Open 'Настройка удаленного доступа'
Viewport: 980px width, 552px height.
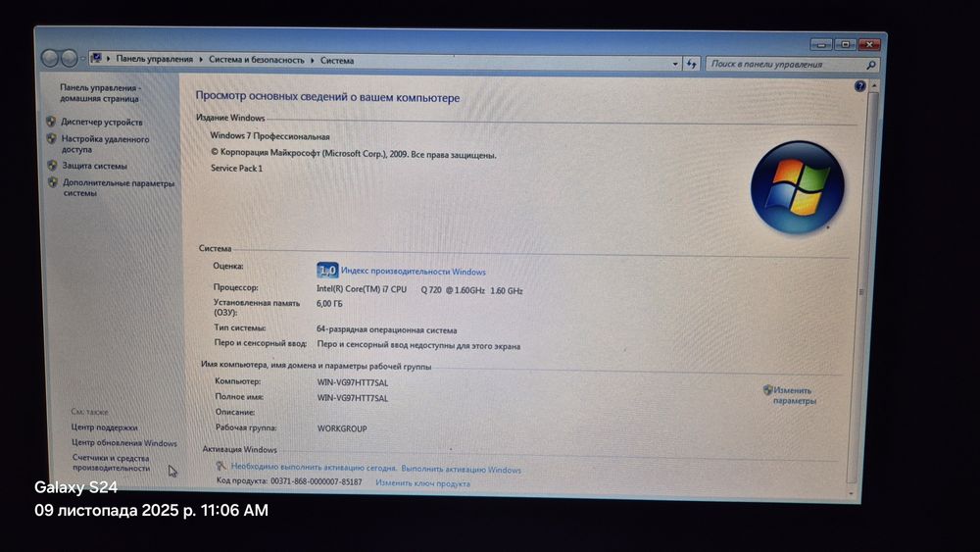pyautogui.click(x=105, y=144)
